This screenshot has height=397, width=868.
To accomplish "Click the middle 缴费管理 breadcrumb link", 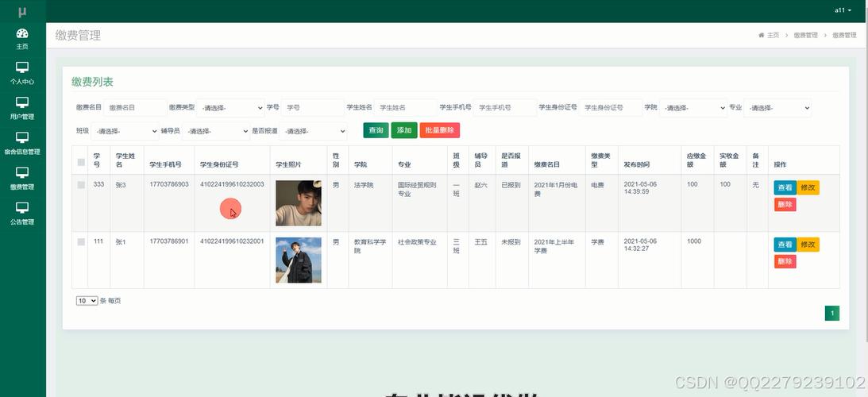I will 805,36.
